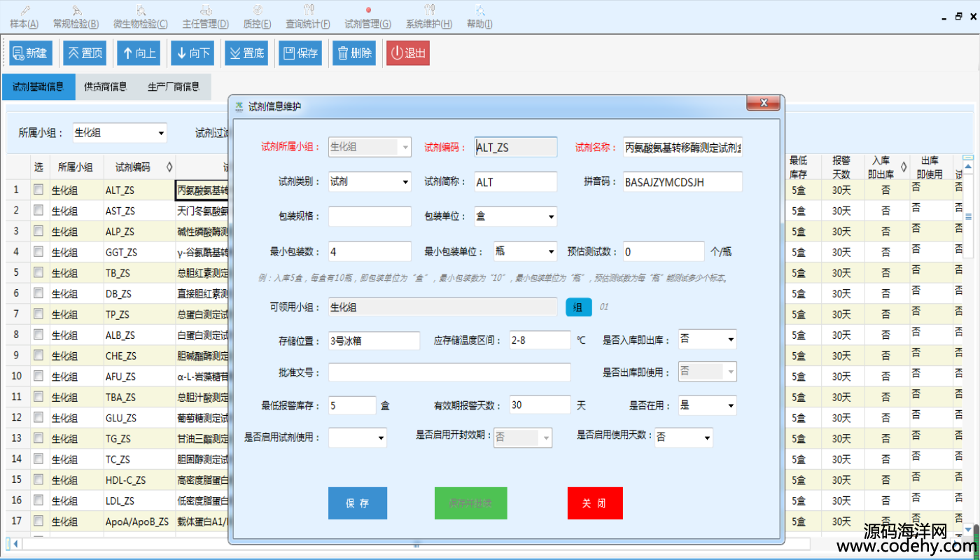Click the 拼音码 input field
Viewport: 980px width, 560px height.
[x=682, y=181]
